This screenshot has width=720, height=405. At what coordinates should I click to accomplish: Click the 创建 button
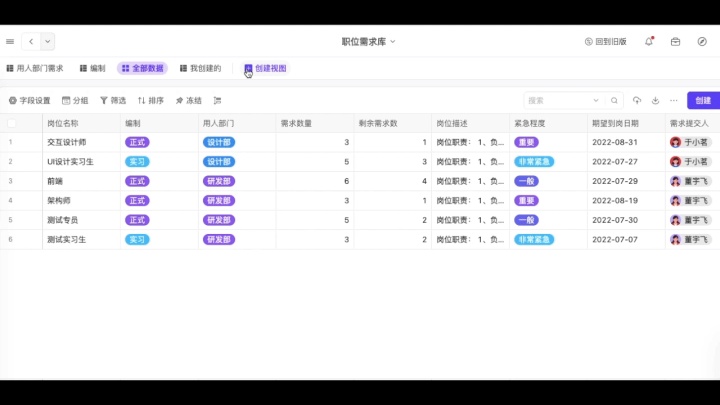click(x=703, y=100)
